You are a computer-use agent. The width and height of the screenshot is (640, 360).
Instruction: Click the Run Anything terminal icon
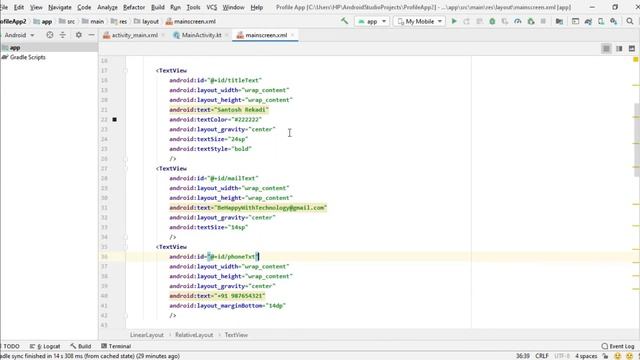click(575, 21)
